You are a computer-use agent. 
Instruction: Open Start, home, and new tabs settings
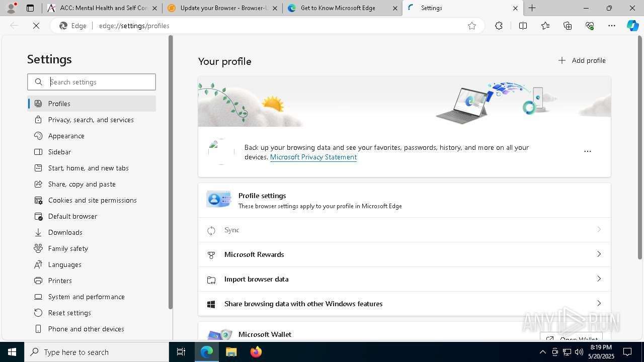92,168
